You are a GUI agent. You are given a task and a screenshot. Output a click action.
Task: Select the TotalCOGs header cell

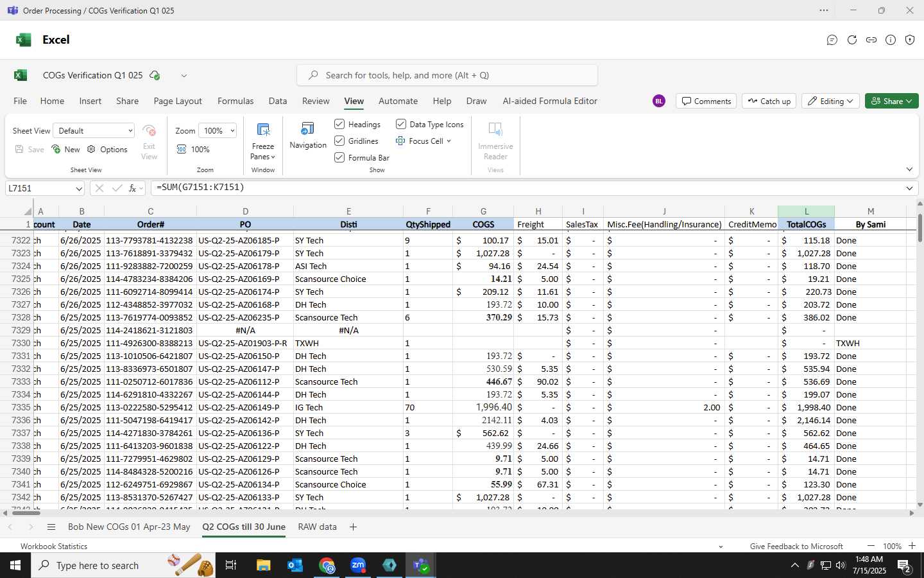click(x=806, y=224)
